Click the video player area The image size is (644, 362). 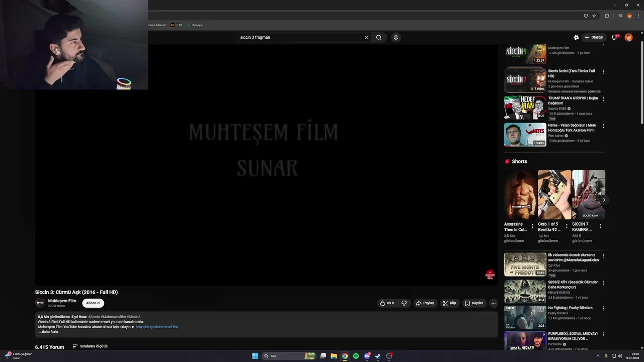(266, 165)
